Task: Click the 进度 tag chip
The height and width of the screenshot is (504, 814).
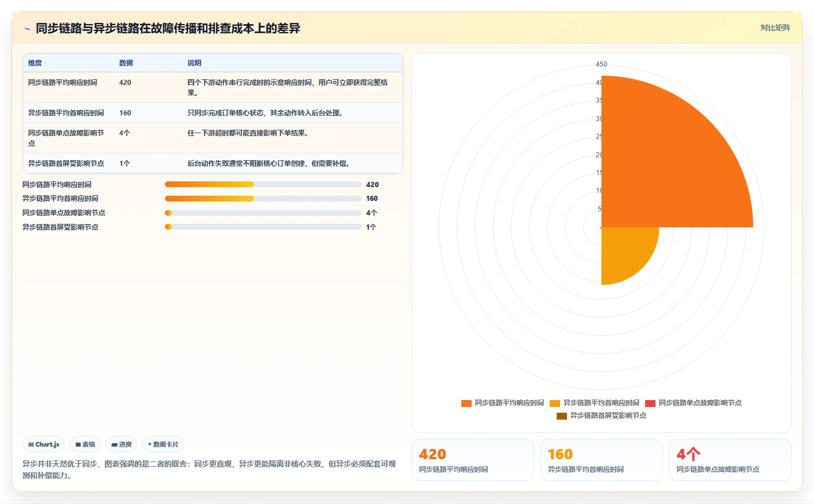Action: 121,444
